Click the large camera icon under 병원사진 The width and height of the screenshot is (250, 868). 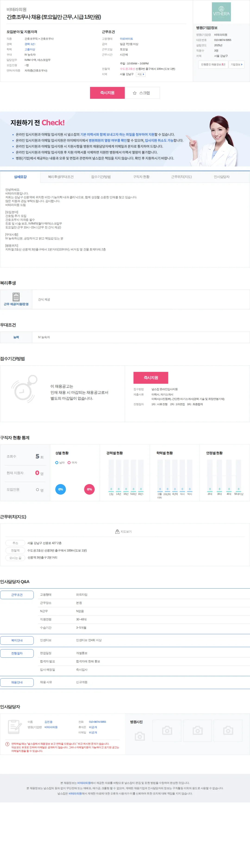pyautogui.click(x=140, y=736)
